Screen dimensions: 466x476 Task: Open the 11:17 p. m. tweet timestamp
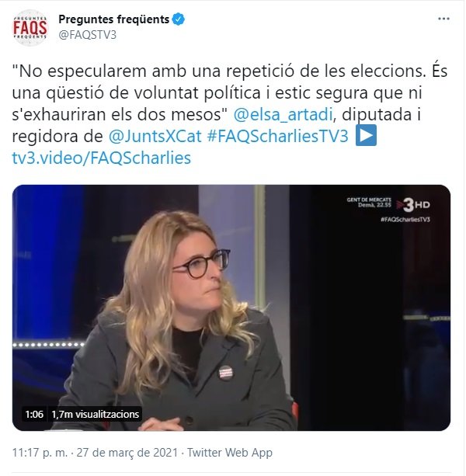click(x=40, y=453)
